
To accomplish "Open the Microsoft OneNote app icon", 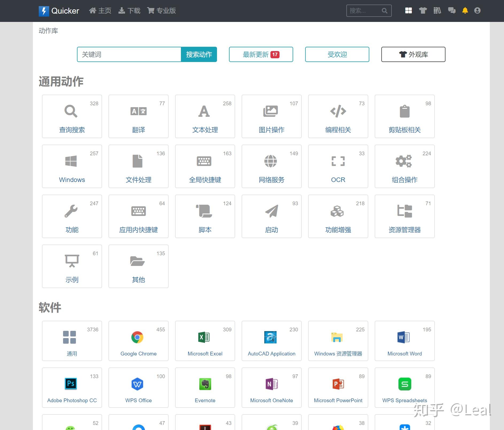I will 272,384.
